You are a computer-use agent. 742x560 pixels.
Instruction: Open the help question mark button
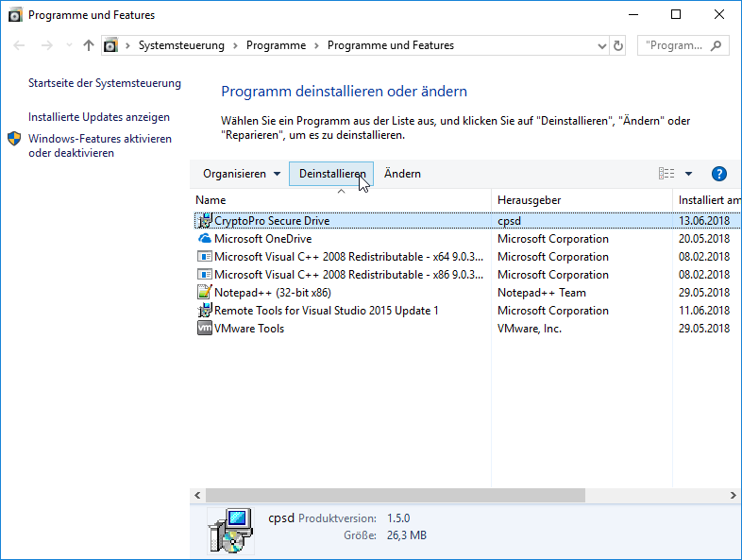(x=718, y=174)
